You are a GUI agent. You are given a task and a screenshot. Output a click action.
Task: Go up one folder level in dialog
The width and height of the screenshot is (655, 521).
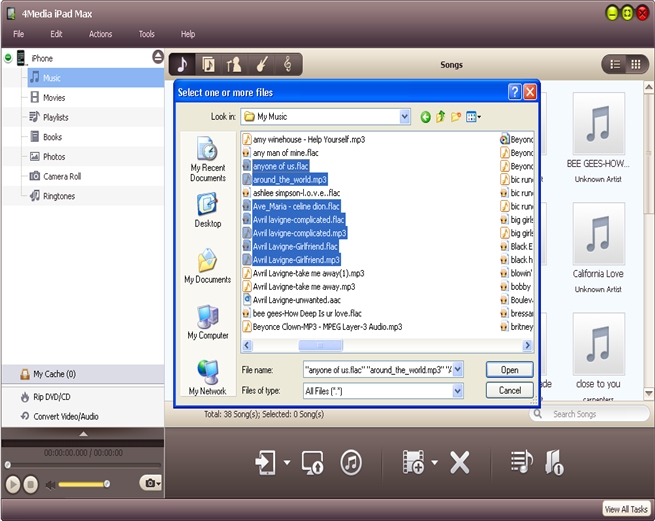pyautogui.click(x=440, y=117)
